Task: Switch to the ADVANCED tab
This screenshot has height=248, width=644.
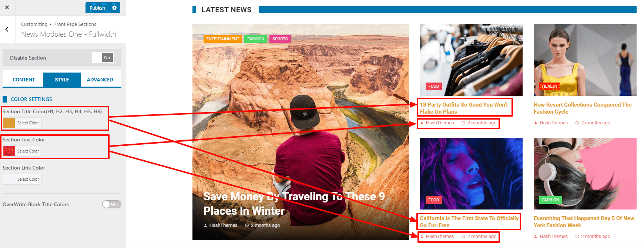Action: click(x=100, y=80)
